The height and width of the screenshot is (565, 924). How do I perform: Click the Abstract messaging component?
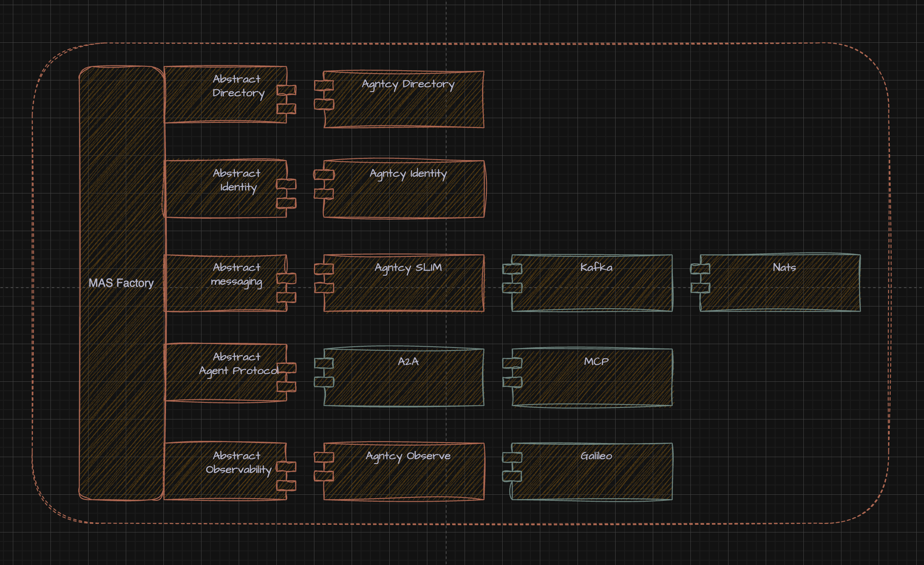230,283
